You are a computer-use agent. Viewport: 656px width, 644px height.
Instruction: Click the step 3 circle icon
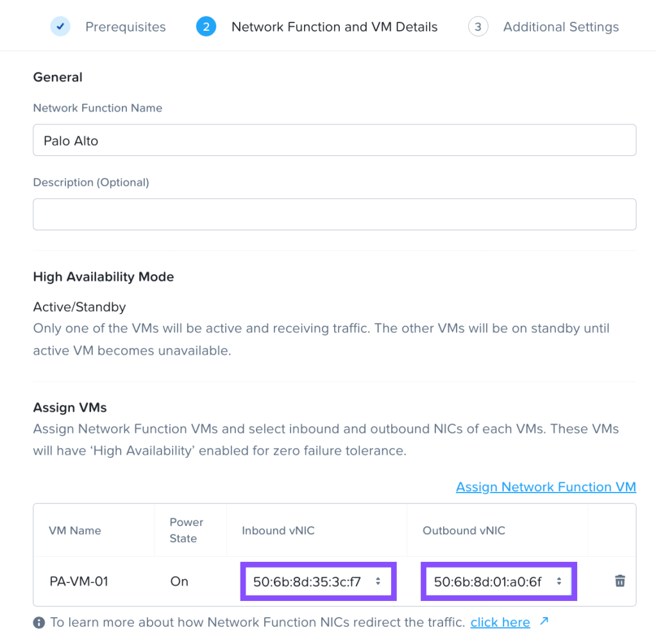[478, 27]
